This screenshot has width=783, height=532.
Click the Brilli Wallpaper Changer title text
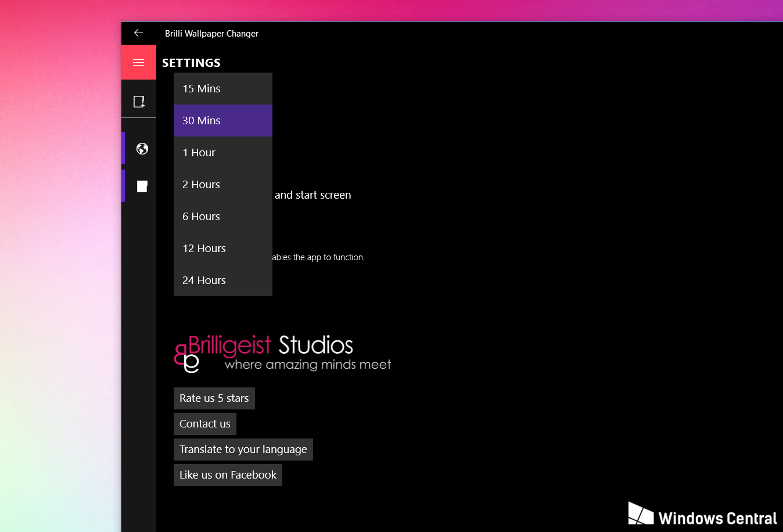[211, 34]
